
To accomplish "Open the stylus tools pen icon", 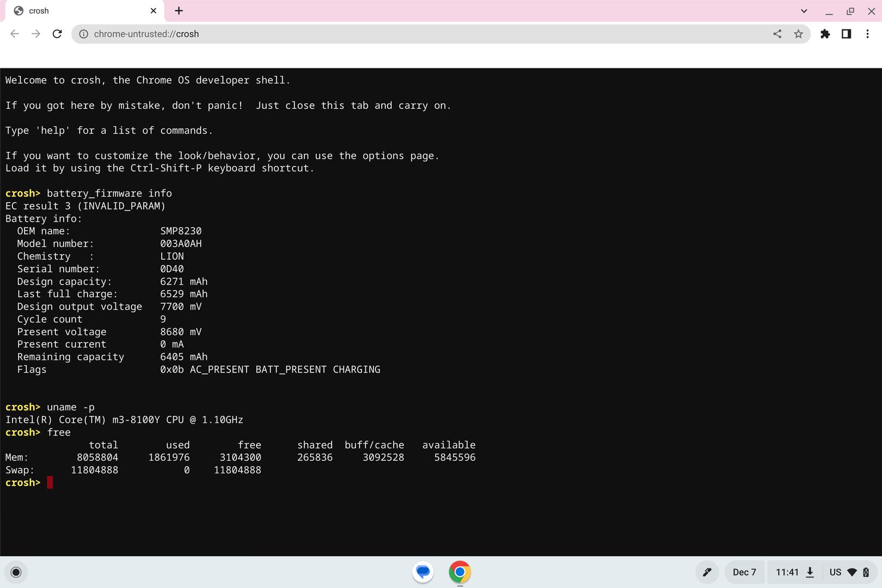I will click(x=707, y=572).
